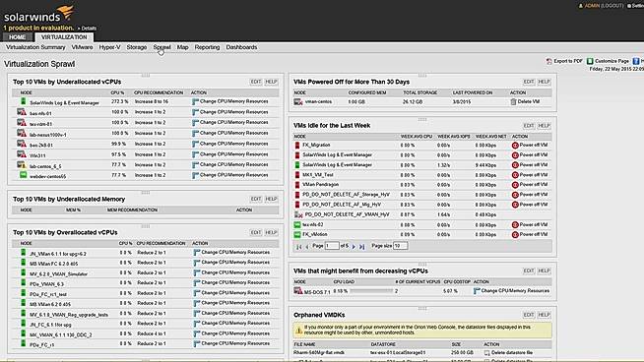Click the SolarWinds logo

point(39,14)
